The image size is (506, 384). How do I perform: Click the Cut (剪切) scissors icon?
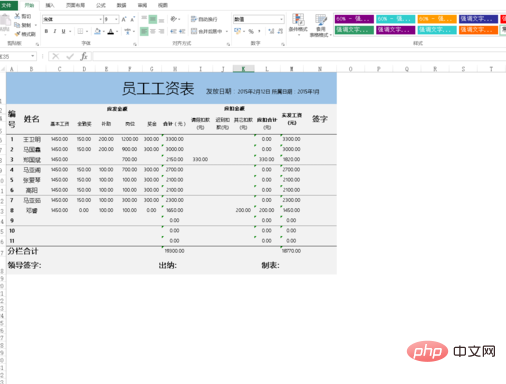coord(17,16)
